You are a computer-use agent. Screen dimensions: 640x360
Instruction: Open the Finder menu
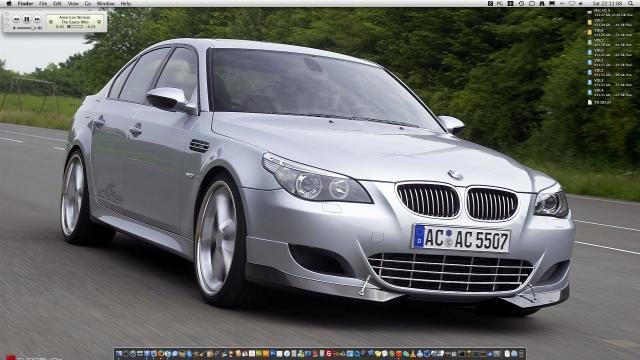25,3
